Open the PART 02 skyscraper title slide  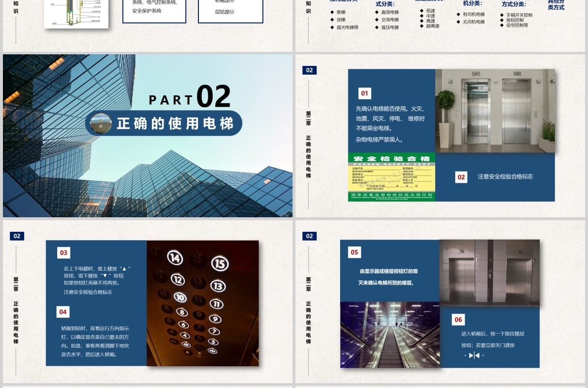[147, 136]
